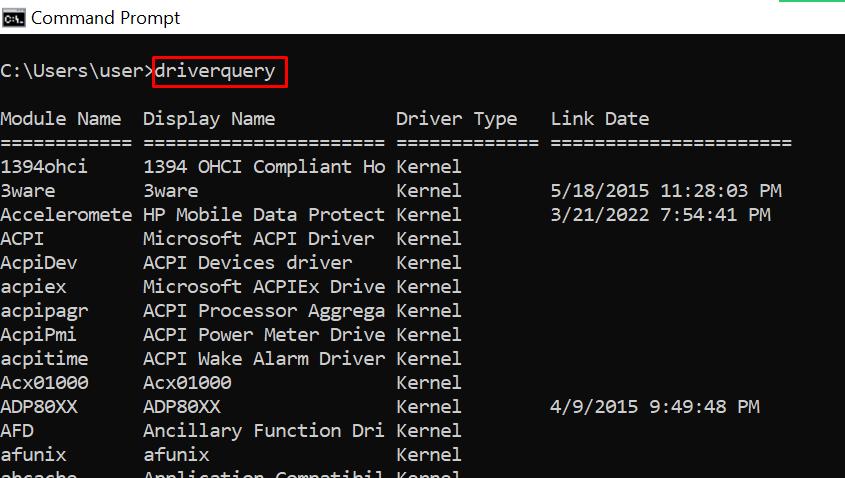The width and height of the screenshot is (845, 478).
Task: Click the Driver Type column header
Action: (x=456, y=119)
